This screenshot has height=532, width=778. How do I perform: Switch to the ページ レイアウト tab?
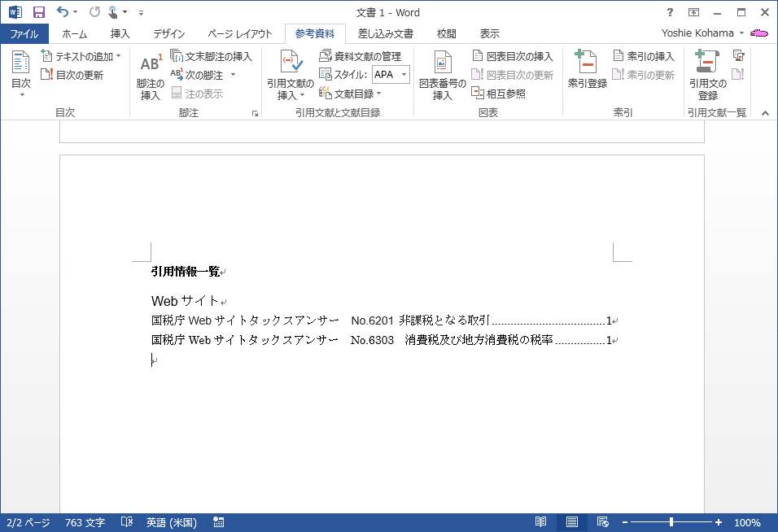tap(239, 33)
